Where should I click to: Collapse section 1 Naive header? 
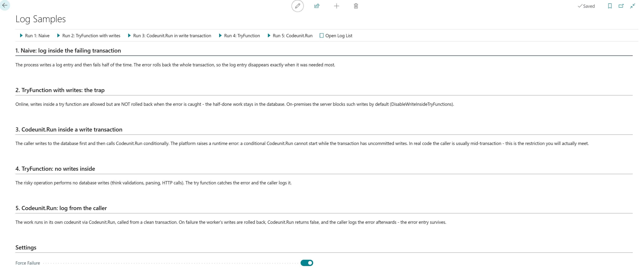point(68,51)
